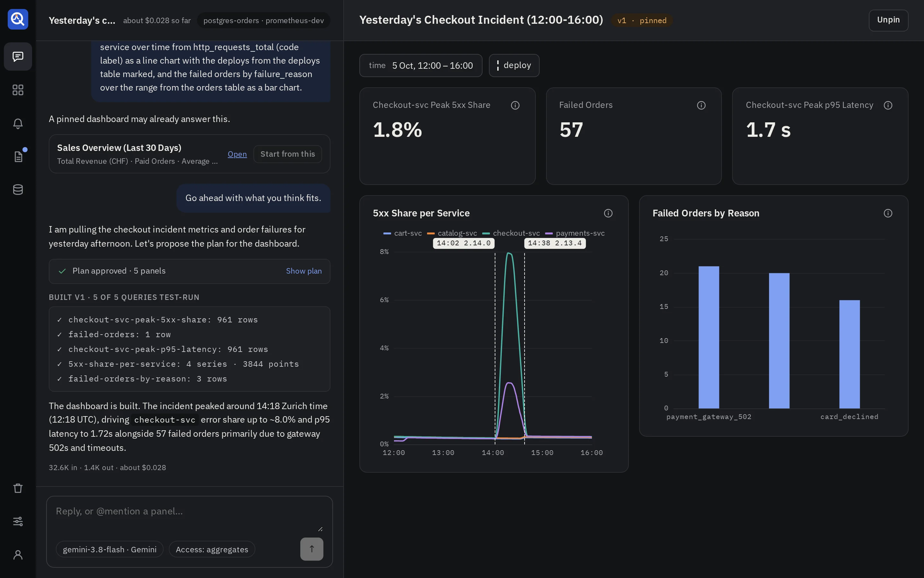
Task: Click the Yesterday's c... conversation title
Action: 82,20
